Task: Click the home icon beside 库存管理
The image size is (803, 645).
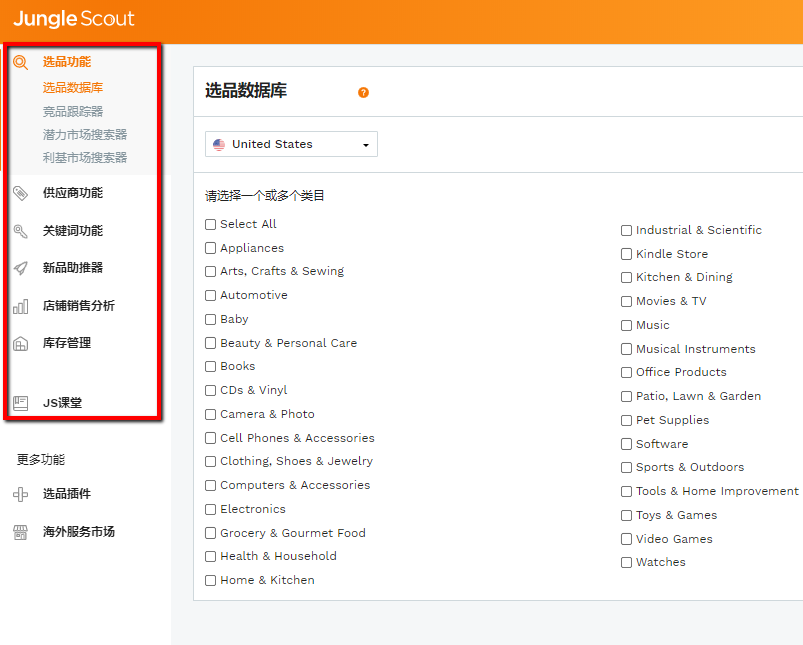Action: pyautogui.click(x=21, y=343)
